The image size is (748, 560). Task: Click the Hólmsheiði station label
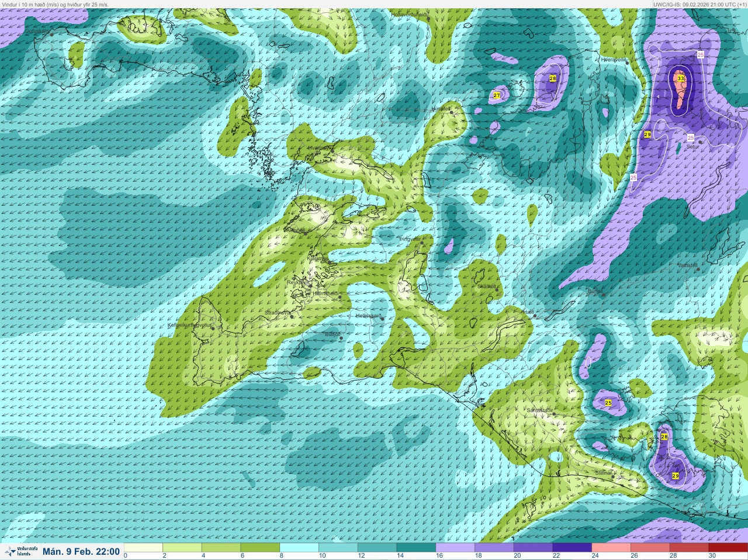(x=325, y=293)
